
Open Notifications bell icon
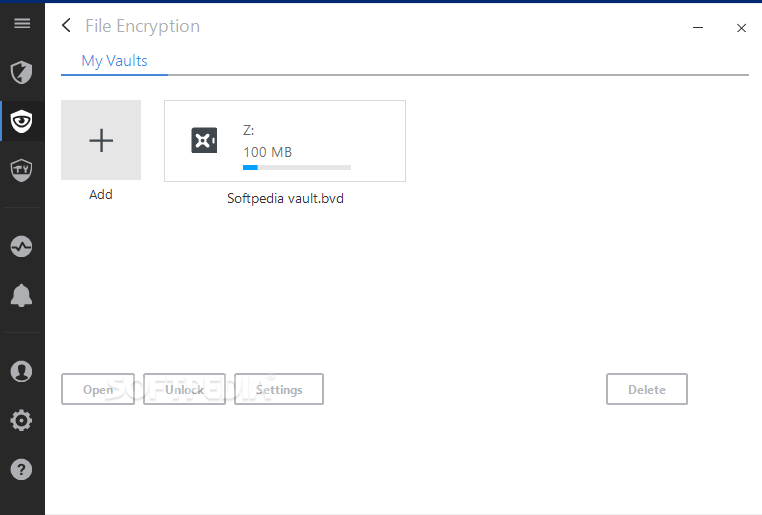click(21, 295)
